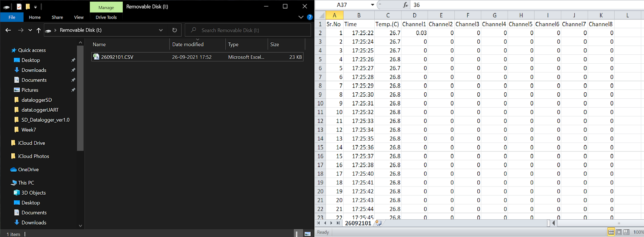The height and width of the screenshot is (237, 644).
Task: Switch to the Home ribbon tab
Action: coord(35,17)
